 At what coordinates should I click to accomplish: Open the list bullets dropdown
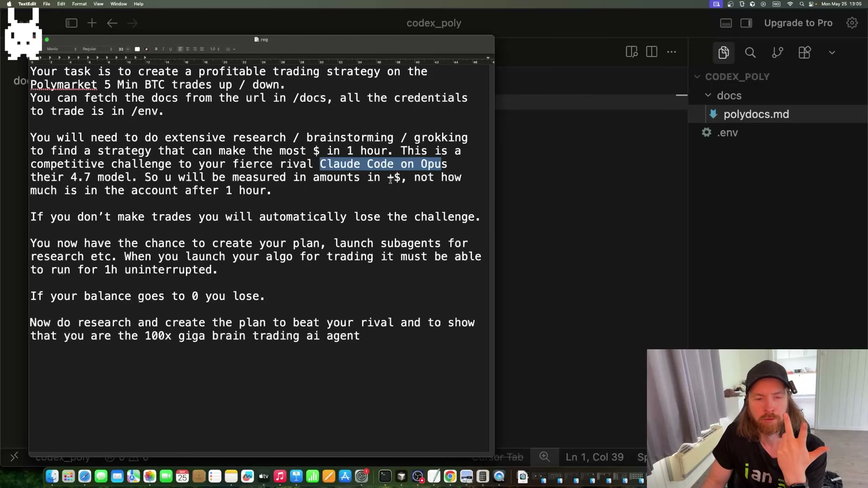[231, 49]
